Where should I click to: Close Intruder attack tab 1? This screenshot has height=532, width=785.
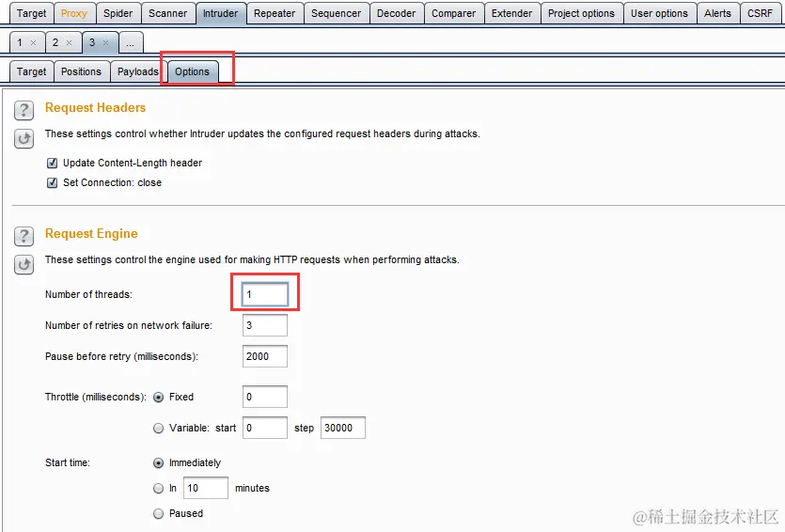pyautogui.click(x=33, y=43)
